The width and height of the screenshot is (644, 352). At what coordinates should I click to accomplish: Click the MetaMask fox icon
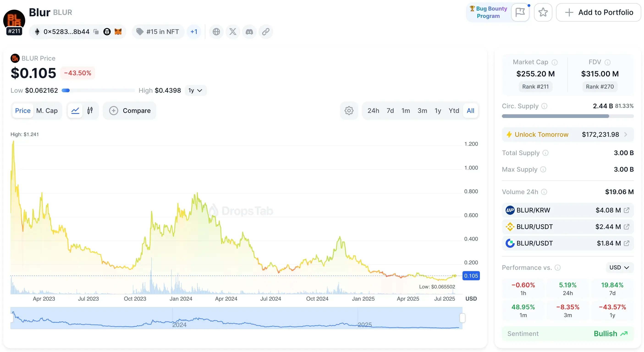click(x=118, y=32)
